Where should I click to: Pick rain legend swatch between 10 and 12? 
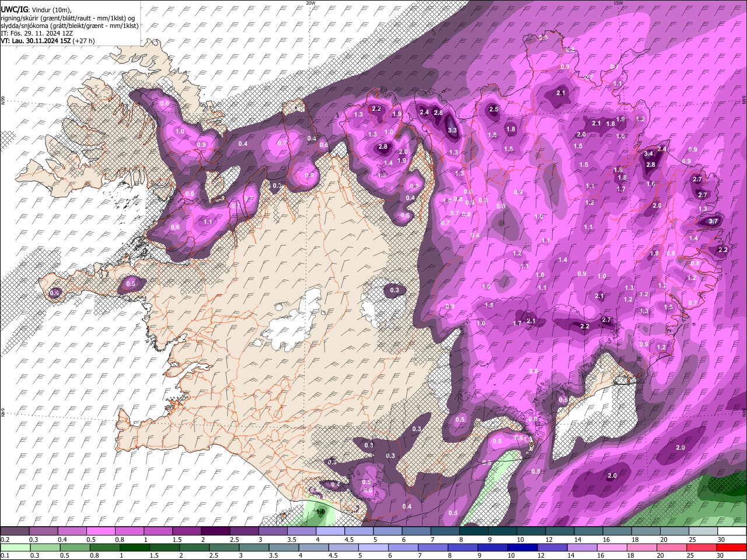522,547
